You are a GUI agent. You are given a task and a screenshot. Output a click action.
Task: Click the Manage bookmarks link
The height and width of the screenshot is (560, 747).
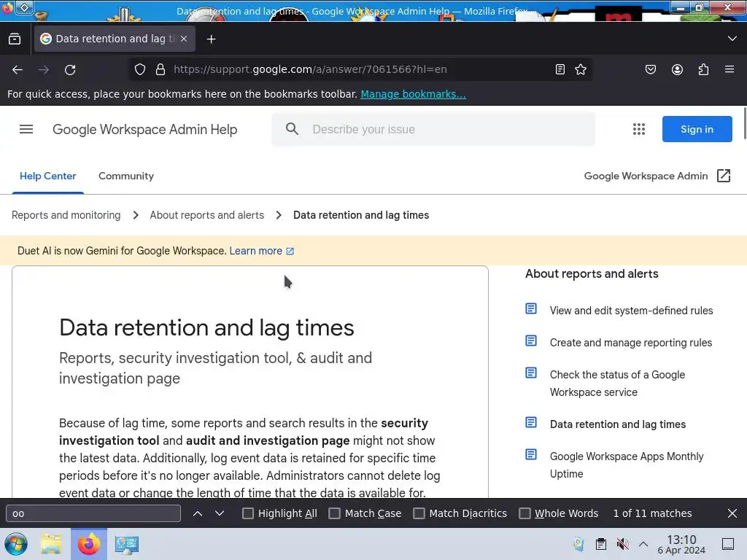pyautogui.click(x=413, y=94)
